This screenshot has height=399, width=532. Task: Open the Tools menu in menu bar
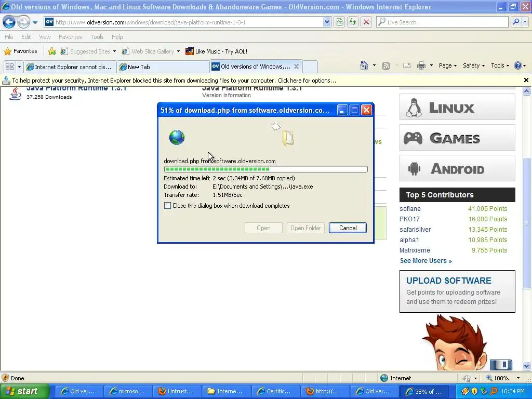pyautogui.click(x=97, y=37)
